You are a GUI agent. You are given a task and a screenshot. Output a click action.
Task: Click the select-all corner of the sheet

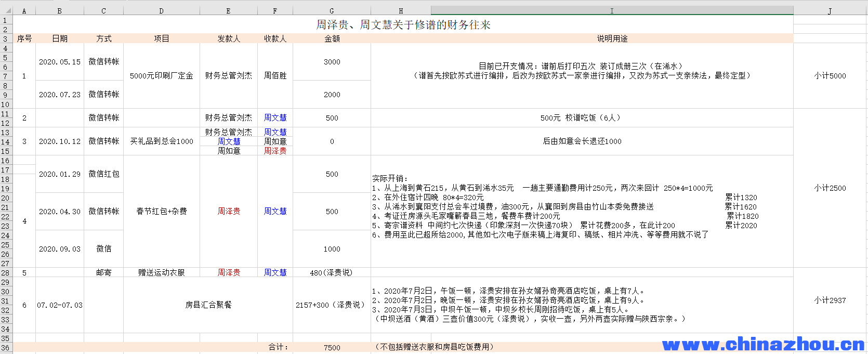[6, 10]
